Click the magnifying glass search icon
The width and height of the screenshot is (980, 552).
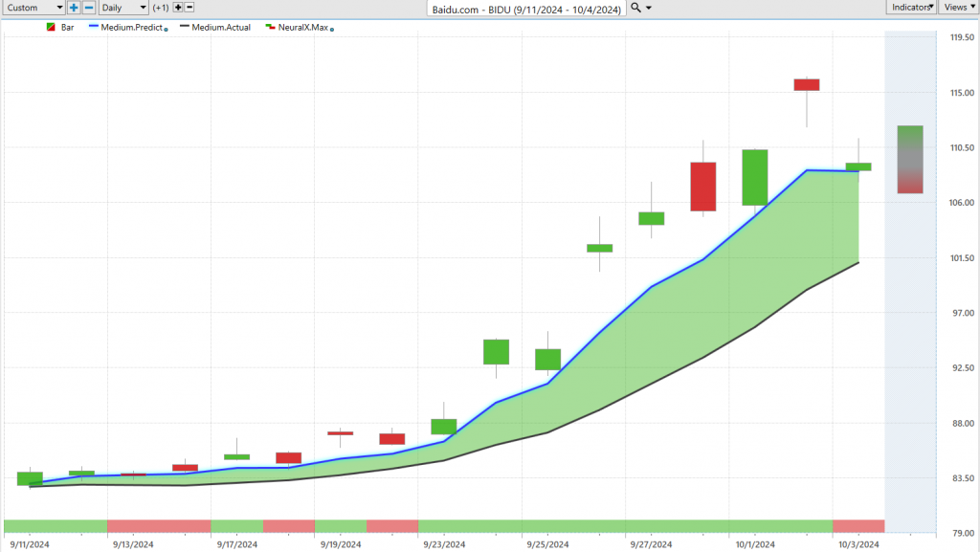635,8
